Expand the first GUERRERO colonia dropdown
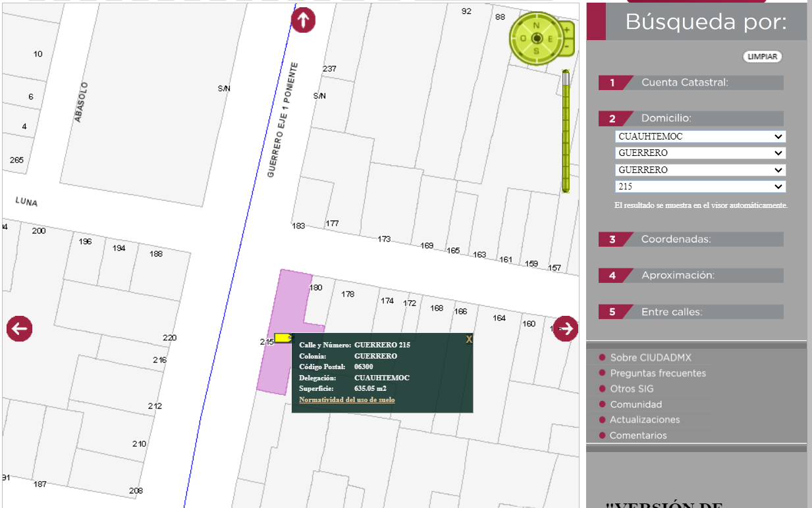The height and width of the screenshot is (508, 812). pos(700,153)
